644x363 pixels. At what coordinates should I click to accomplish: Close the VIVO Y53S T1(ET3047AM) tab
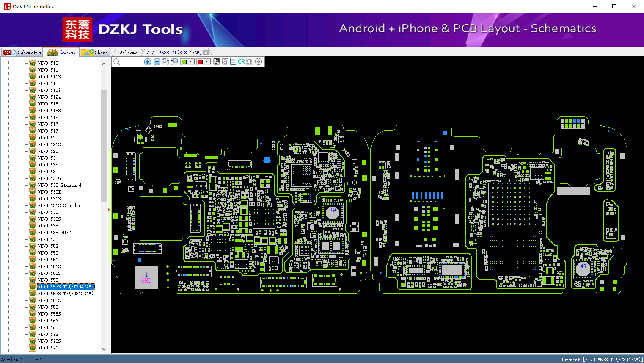coord(206,53)
